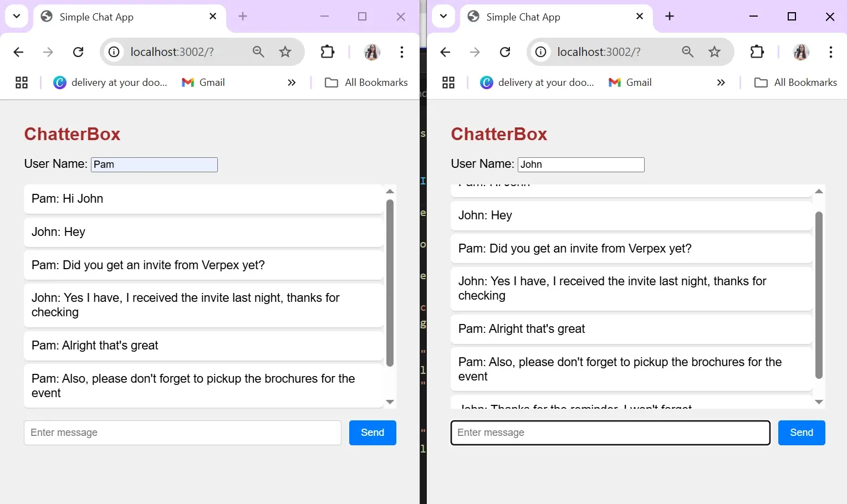Show more bookmarks chevron in right window

(721, 83)
